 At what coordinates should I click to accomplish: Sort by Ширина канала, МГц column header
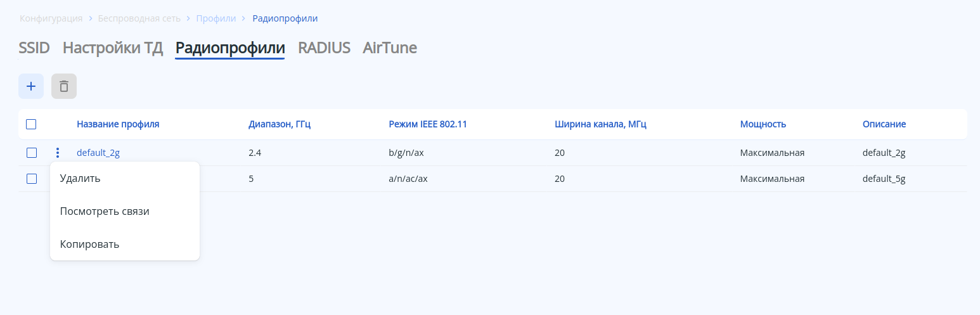pyautogui.click(x=600, y=124)
